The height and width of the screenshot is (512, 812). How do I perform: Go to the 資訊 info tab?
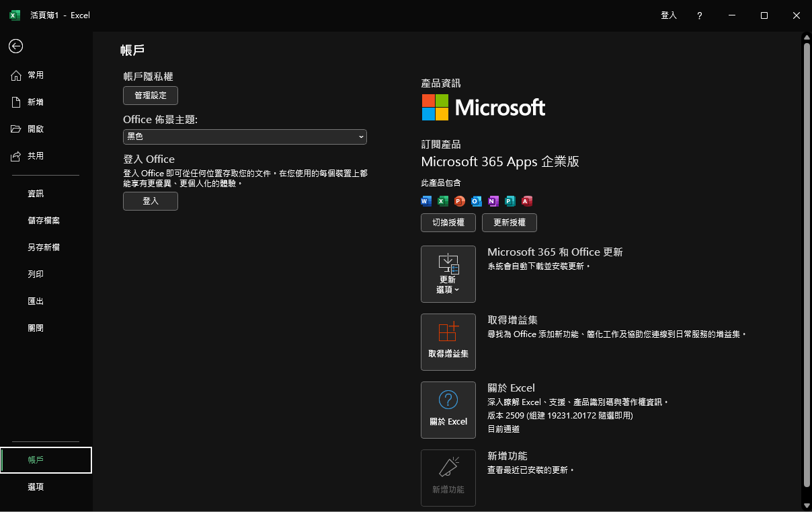click(x=36, y=194)
